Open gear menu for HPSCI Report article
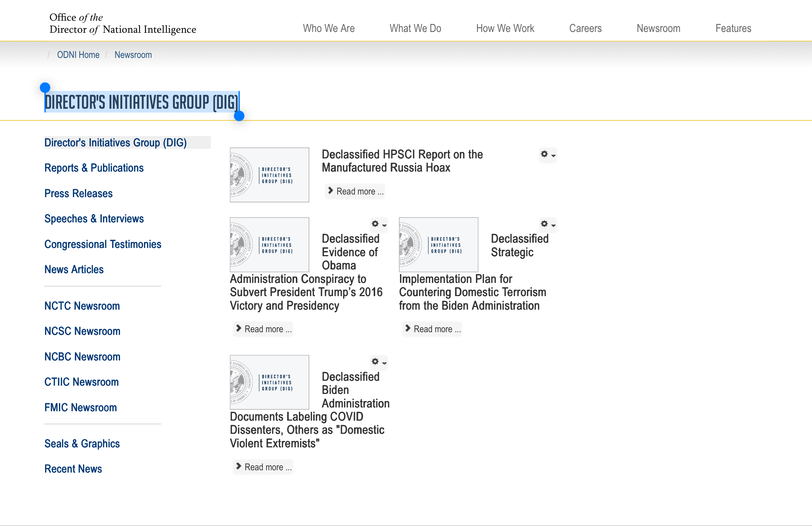The width and height of the screenshot is (812, 526). point(548,155)
